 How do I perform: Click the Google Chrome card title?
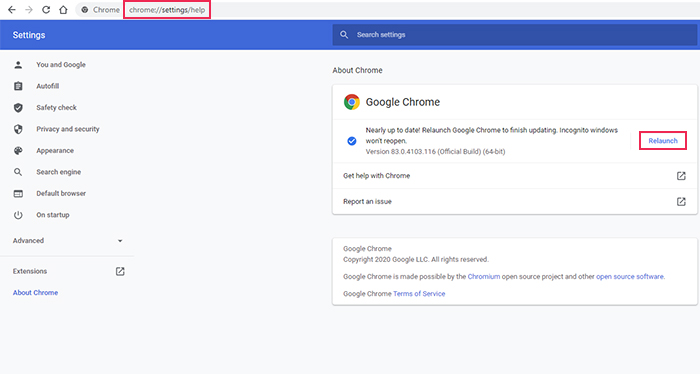coord(403,102)
